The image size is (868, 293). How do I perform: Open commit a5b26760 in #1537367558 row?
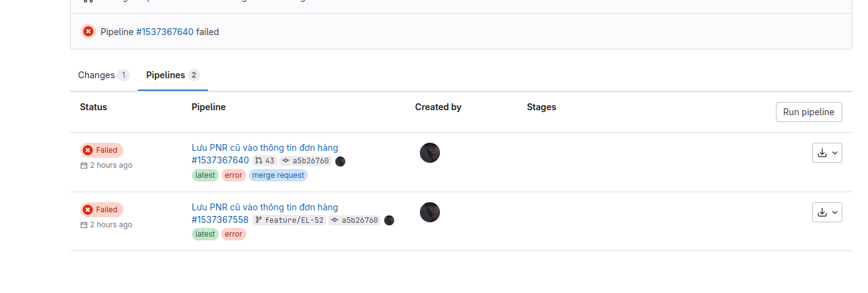coord(360,220)
